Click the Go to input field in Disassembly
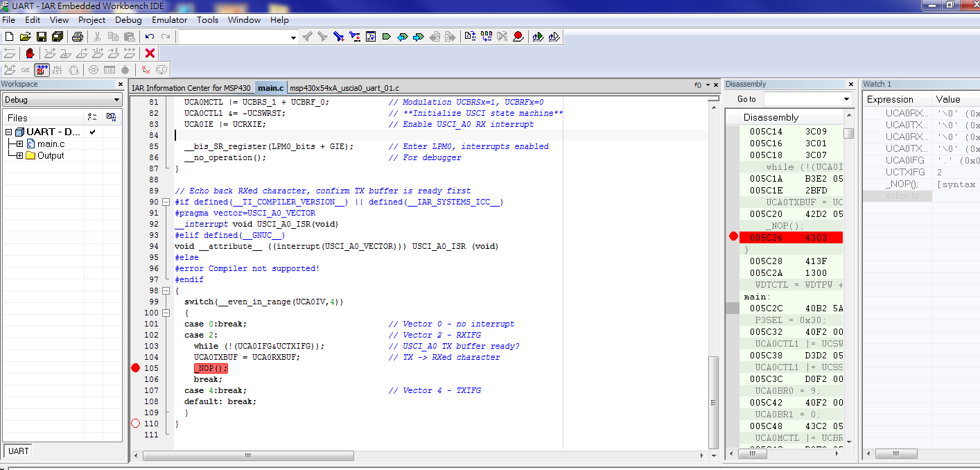 tap(802, 99)
